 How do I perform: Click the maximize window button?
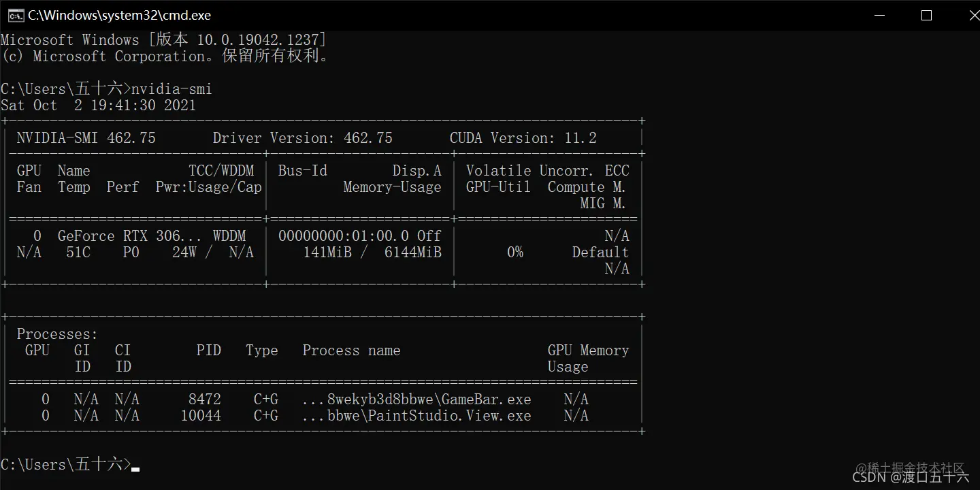(x=926, y=15)
